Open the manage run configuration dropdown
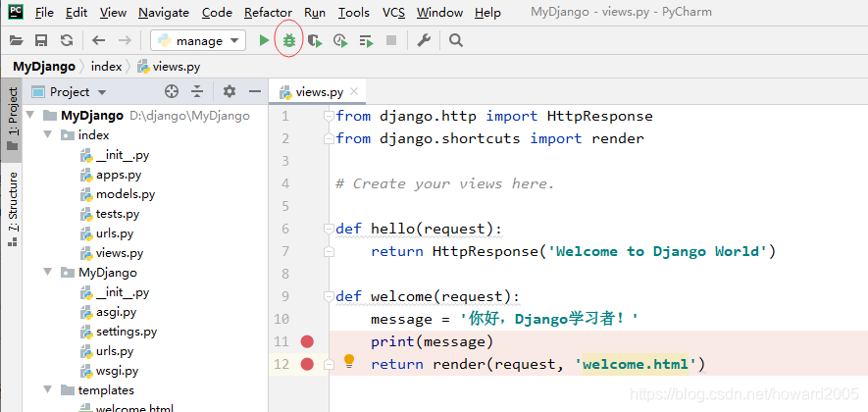This screenshot has height=412, width=868. (x=198, y=40)
